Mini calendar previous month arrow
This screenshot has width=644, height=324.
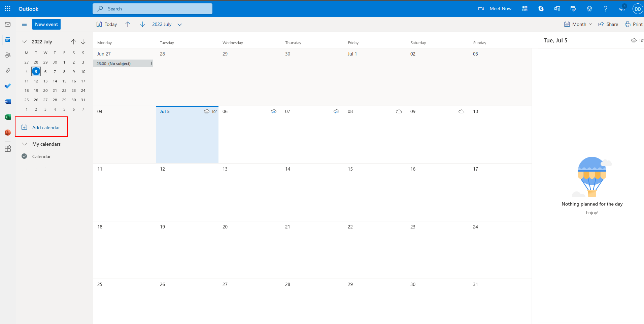pyautogui.click(x=73, y=42)
